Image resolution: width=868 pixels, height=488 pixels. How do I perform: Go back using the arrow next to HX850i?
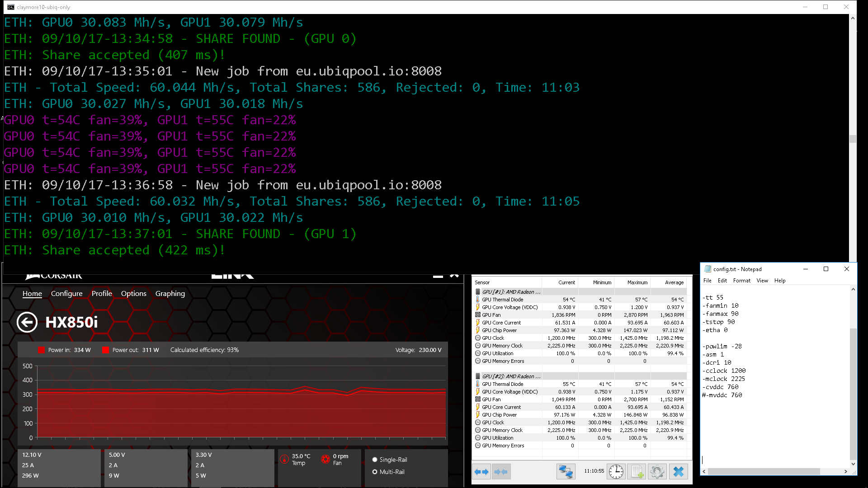coord(27,322)
